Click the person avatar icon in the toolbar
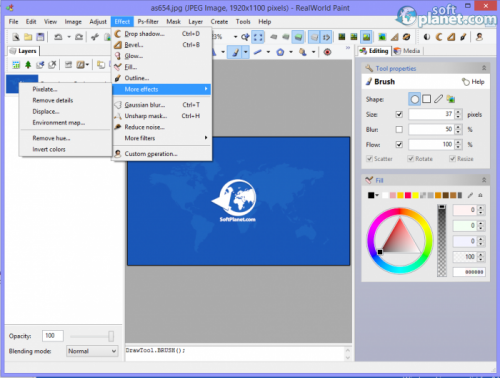The width and height of the screenshot is (500, 378). (x=479, y=37)
